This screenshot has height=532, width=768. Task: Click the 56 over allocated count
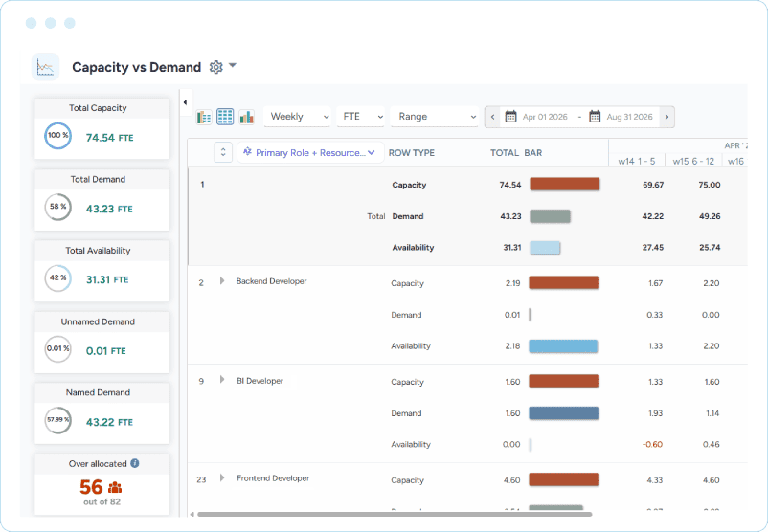coord(91,487)
